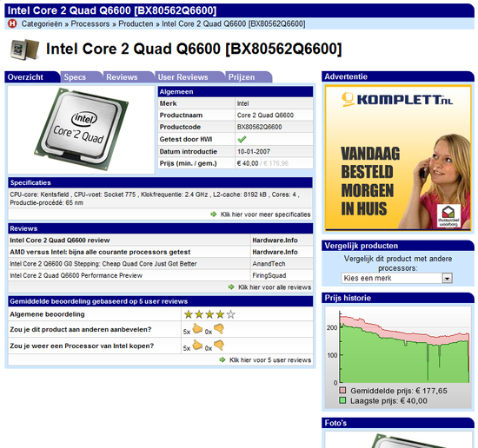Open the FiringSquad Performance Preview review
The width and height of the screenshot is (478, 448).
[x=76, y=275]
